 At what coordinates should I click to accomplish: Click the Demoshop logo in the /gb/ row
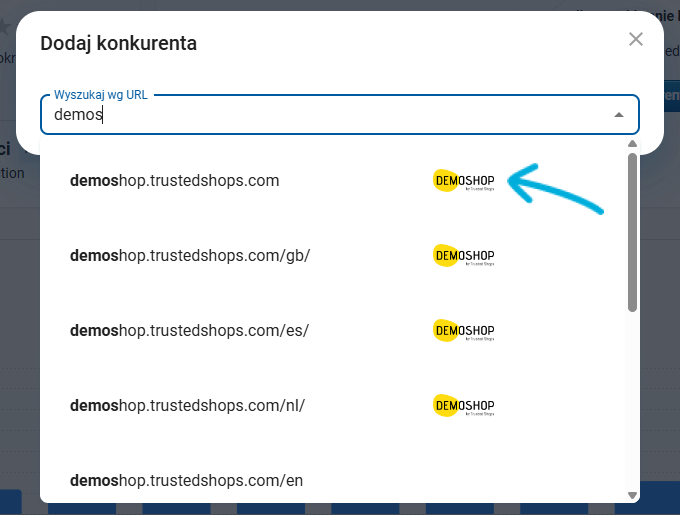[463, 255]
